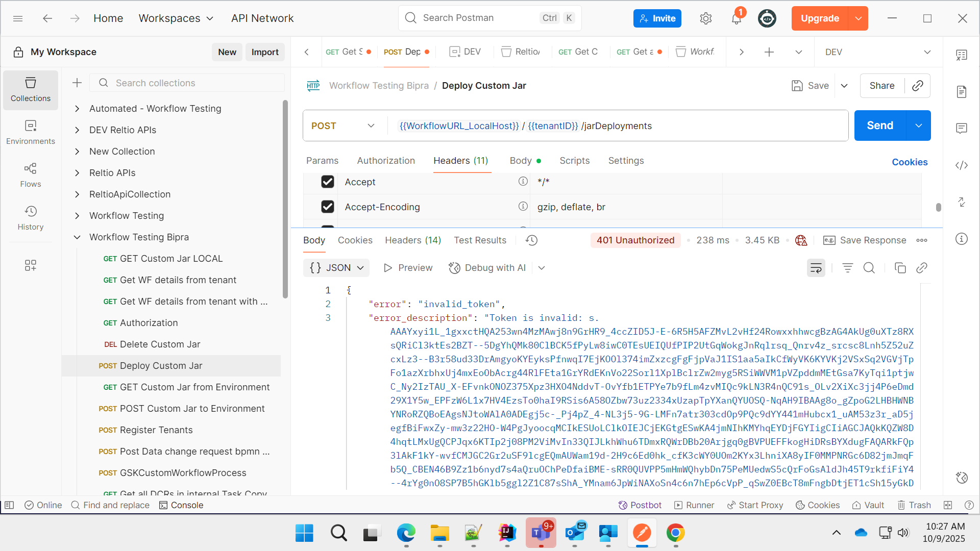Uncheck the Accept header checkbox
The width and height of the screenshot is (980, 551).
[328, 182]
